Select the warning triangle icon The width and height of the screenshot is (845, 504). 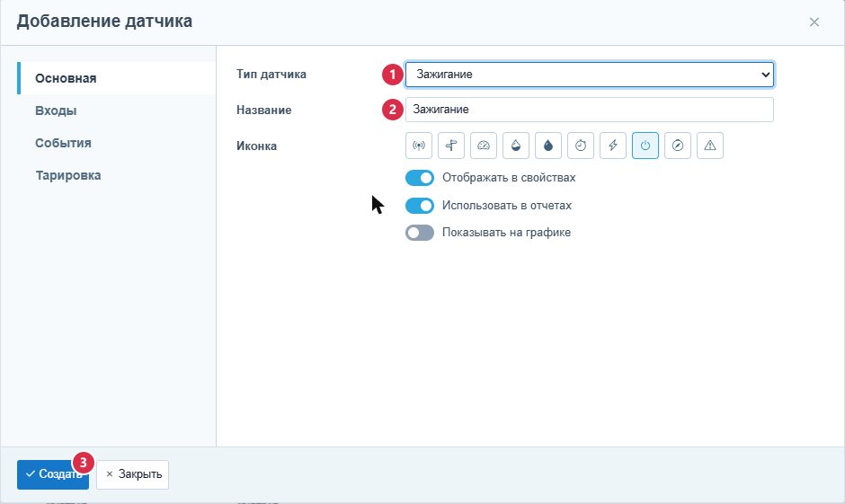[710, 146]
